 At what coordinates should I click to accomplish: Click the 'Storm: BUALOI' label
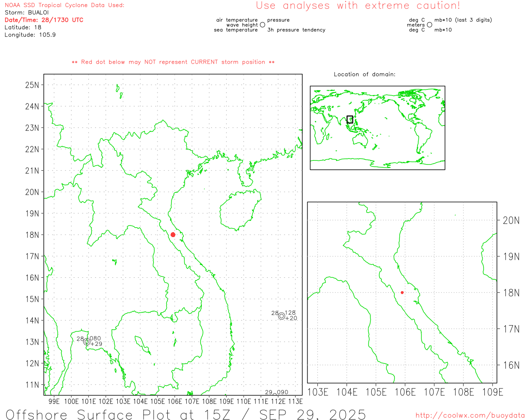pos(27,12)
